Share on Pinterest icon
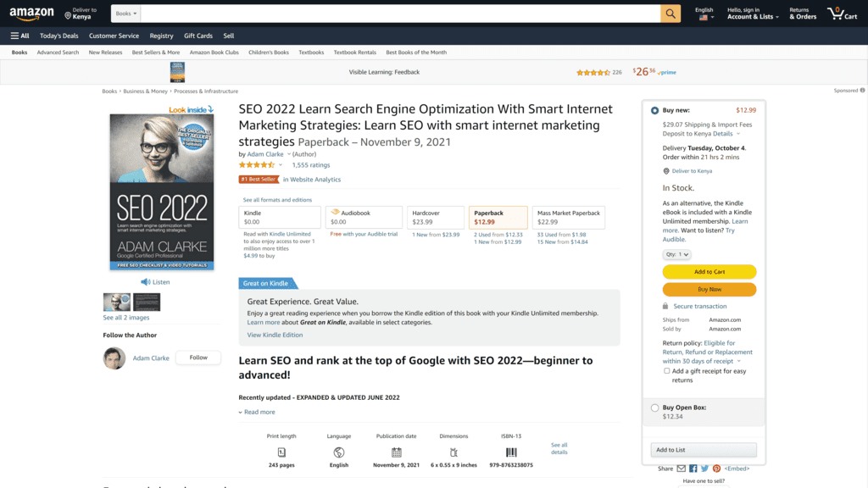 click(716, 469)
